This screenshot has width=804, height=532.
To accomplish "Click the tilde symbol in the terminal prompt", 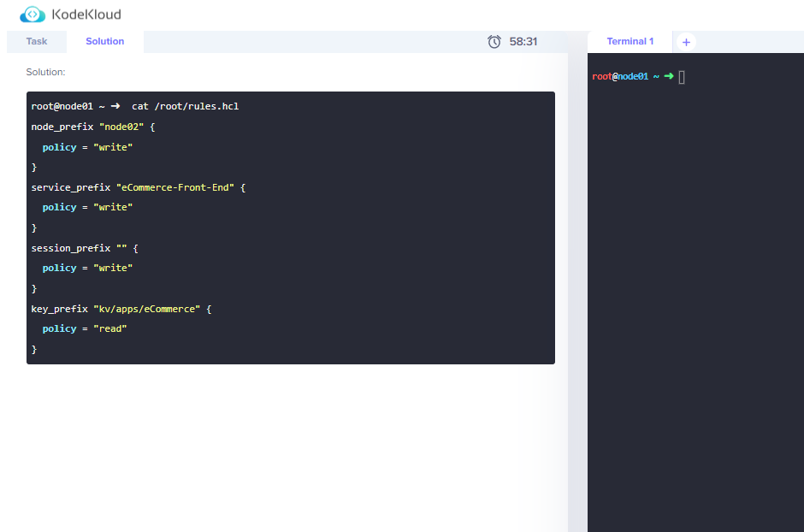I will [x=656, y=76].
